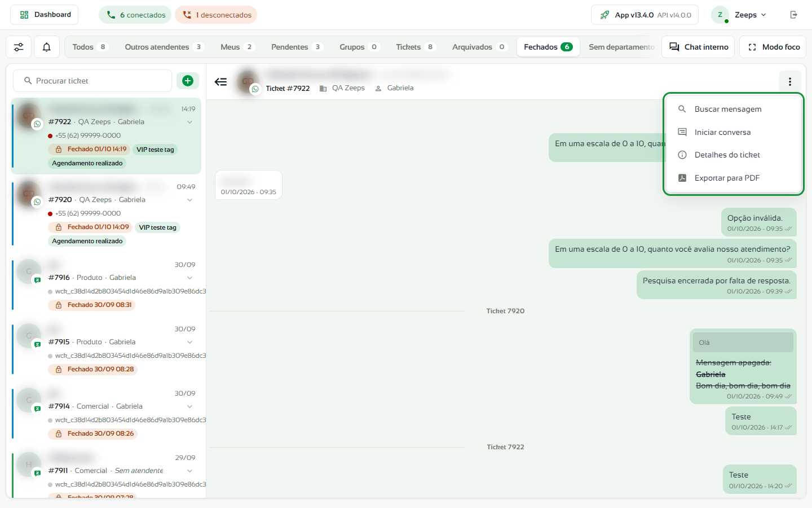
Task: Click the Fechado 01/10 14:19 status badge
Action: pos(90,149)
